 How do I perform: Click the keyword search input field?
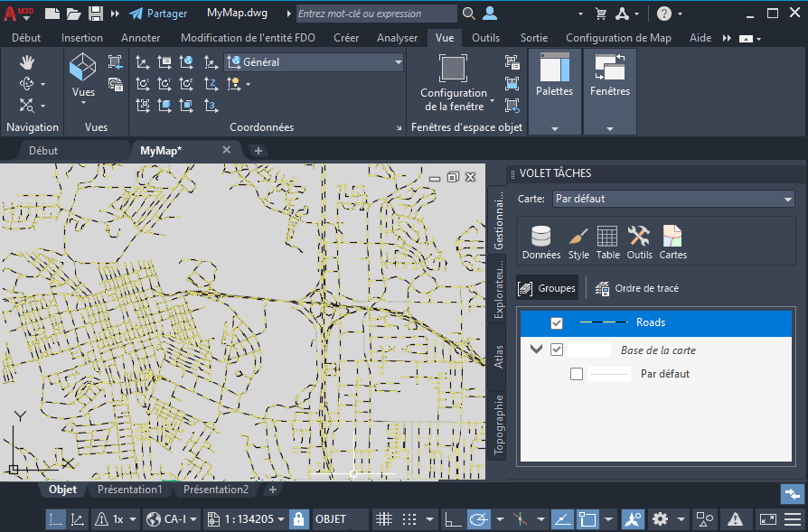(x=375, y=14)
